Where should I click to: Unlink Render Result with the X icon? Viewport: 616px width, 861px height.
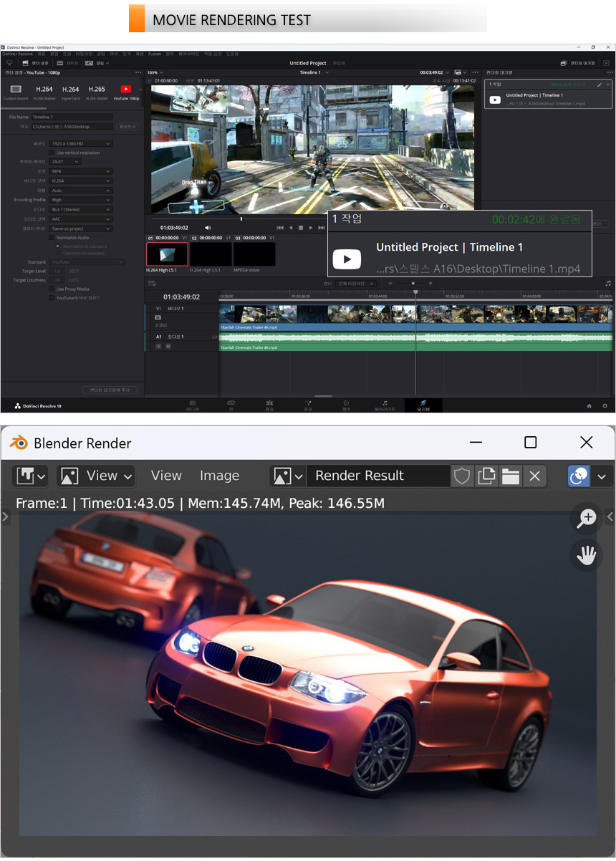point(534,476)
